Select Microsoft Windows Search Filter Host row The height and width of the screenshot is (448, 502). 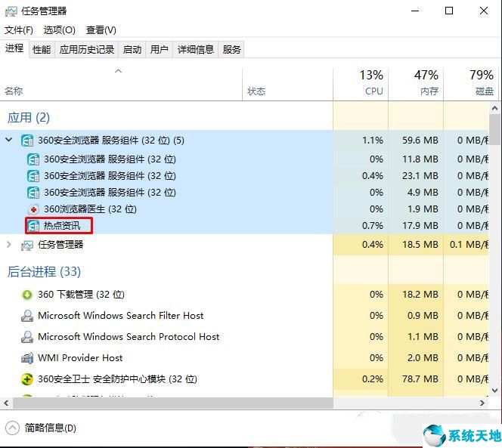pos(245,316)
